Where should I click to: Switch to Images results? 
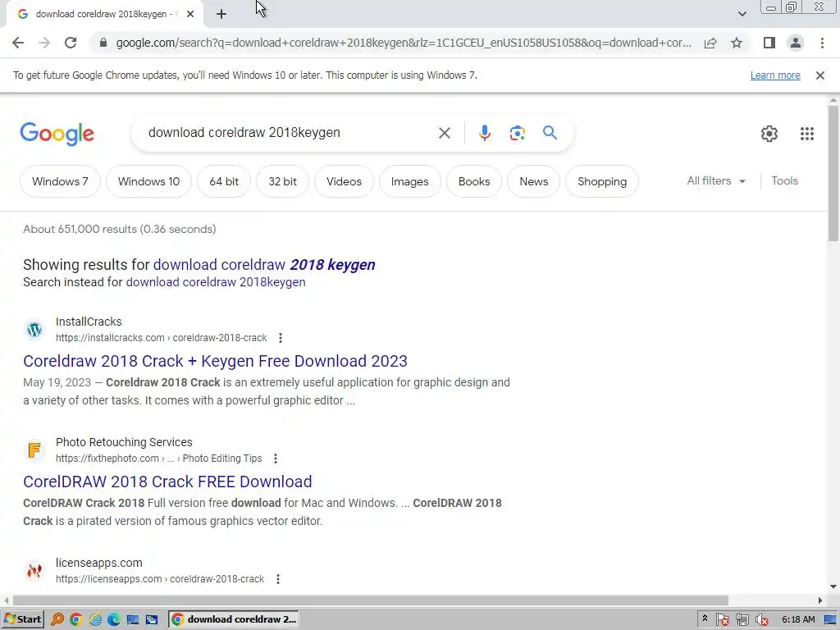[x=410, y=181]
